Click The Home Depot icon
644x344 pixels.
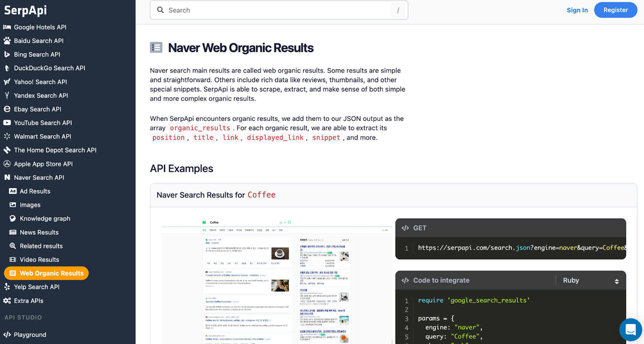point(7,150)
